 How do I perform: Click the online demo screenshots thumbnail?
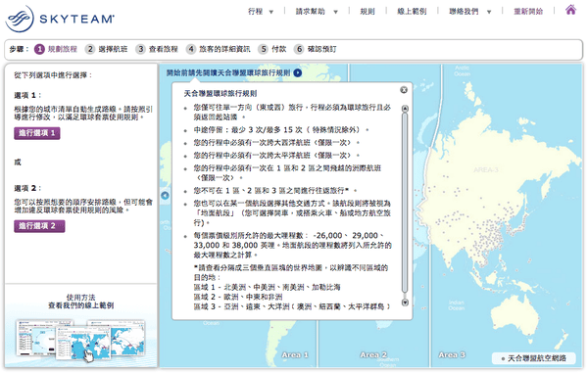[80, 340]
